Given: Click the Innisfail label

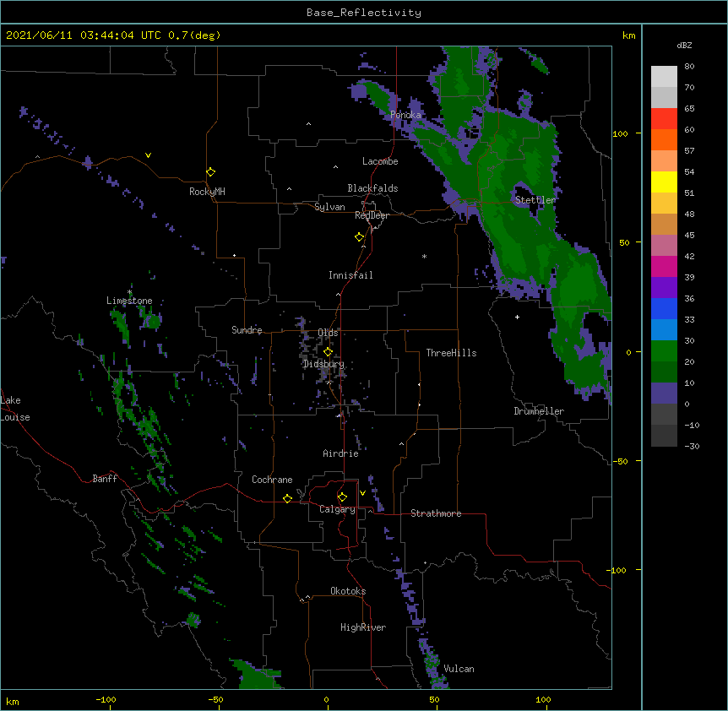Looking at the screenshot, I should click(x=350, y=275).
